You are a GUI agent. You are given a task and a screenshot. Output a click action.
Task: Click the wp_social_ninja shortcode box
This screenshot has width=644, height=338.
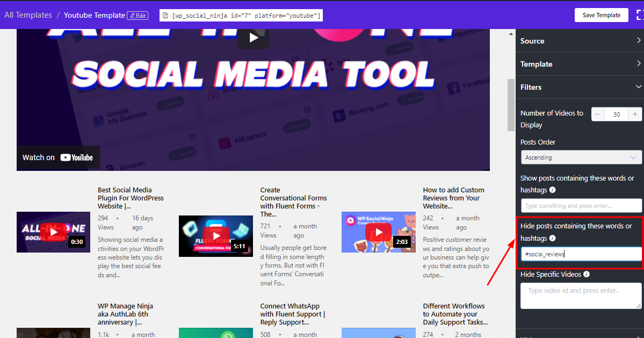coord(241,16)
